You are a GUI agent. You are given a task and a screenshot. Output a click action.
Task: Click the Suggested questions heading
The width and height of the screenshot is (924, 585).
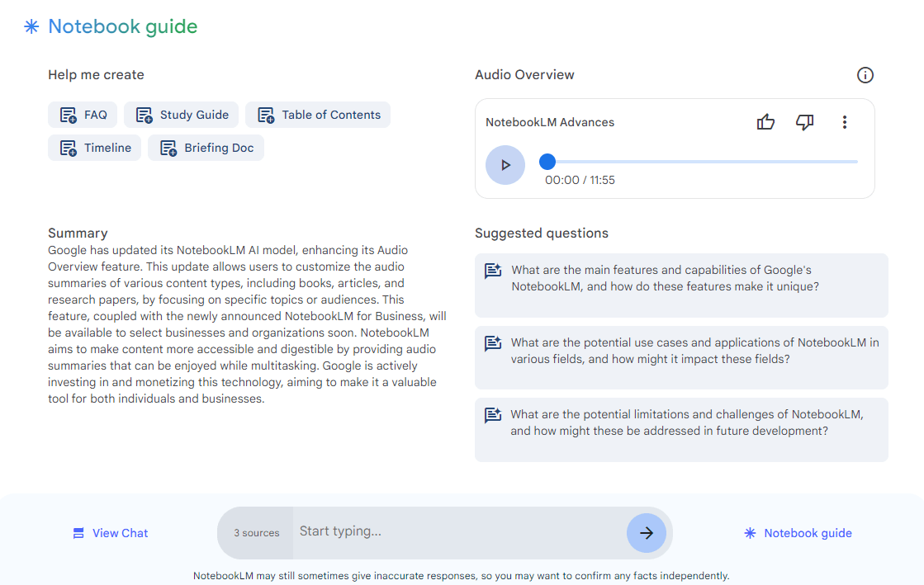542,234
